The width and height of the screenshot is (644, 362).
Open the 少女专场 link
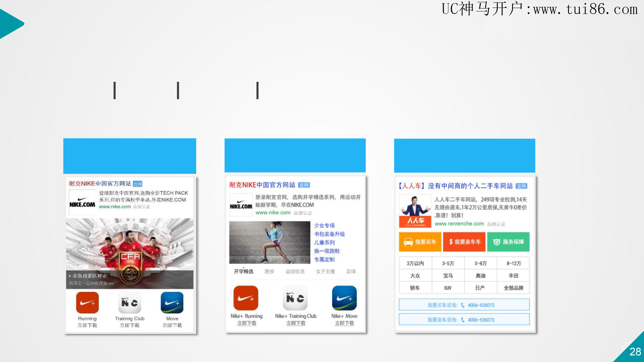pyautogui.click(x=325, y=226)
